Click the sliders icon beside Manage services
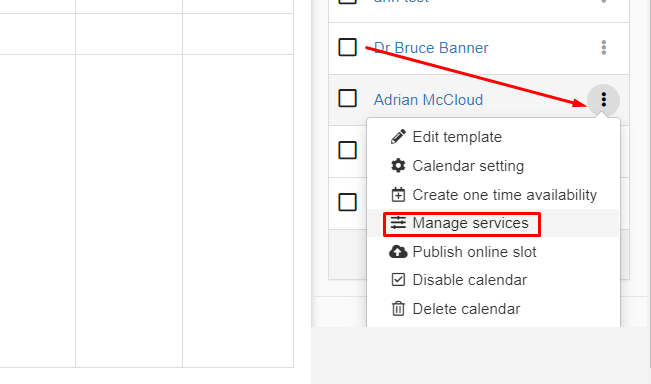 point(398,223)
